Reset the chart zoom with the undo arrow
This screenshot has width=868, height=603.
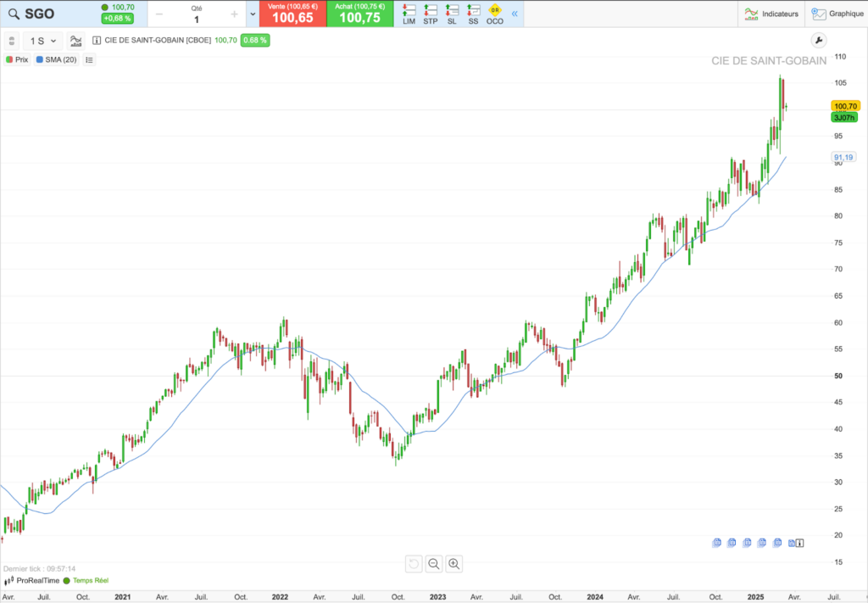[414, 564]
